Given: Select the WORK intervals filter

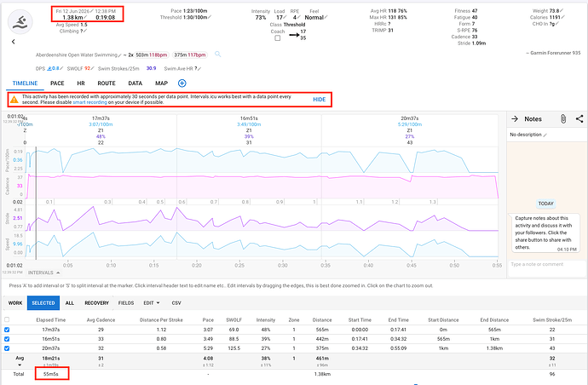Looking at the screenshot, I should coord(15,303).
